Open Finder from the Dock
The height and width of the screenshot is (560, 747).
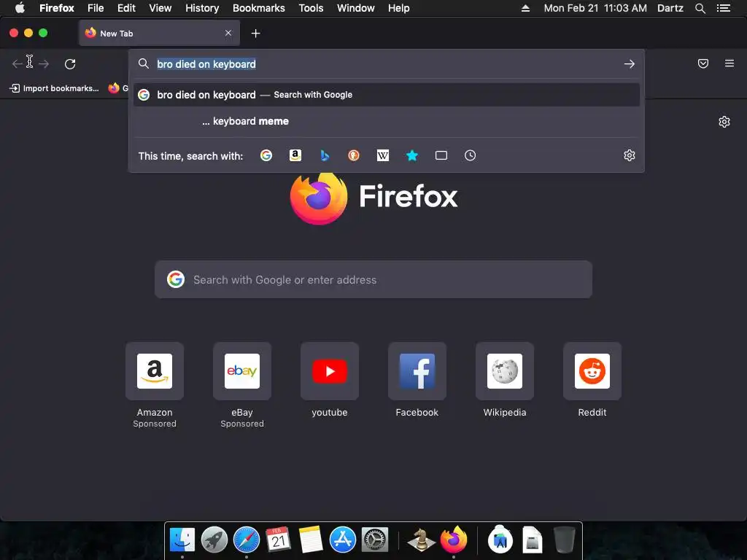(182, 540)
